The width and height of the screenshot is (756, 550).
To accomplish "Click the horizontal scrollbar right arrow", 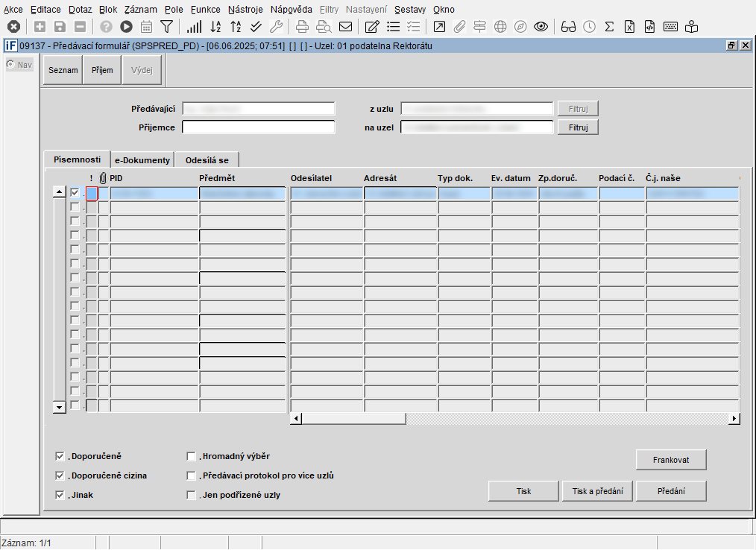I will (734, 418).
